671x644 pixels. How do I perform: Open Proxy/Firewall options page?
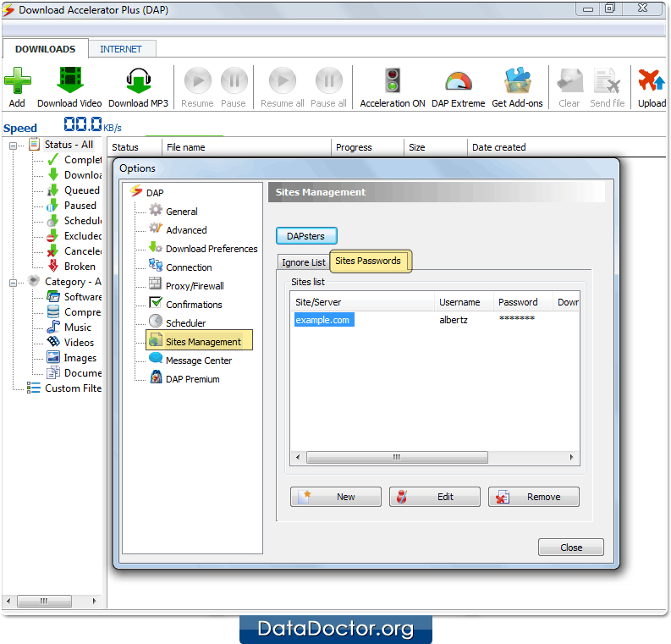coord(187,286)
